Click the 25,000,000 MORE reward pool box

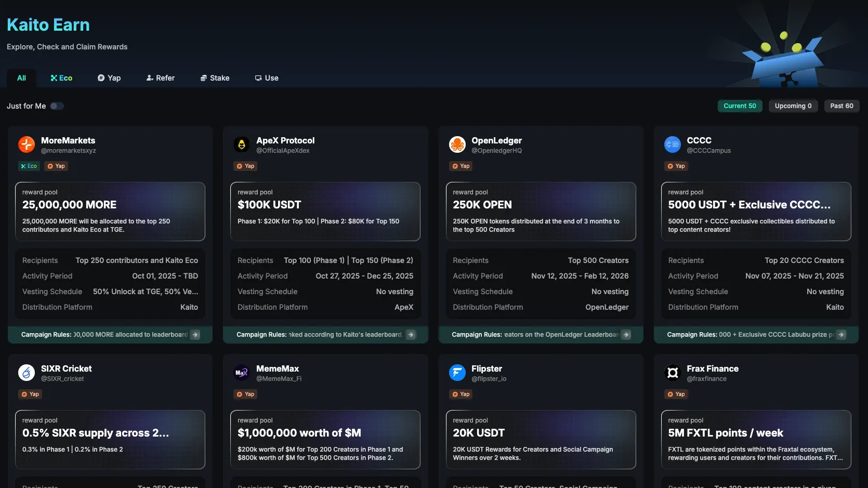point(110,212)
